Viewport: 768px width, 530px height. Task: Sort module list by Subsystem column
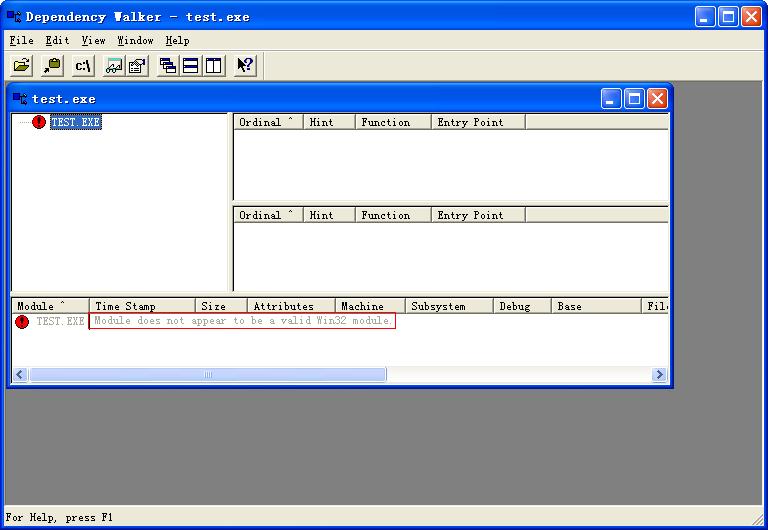pos(449,306)
